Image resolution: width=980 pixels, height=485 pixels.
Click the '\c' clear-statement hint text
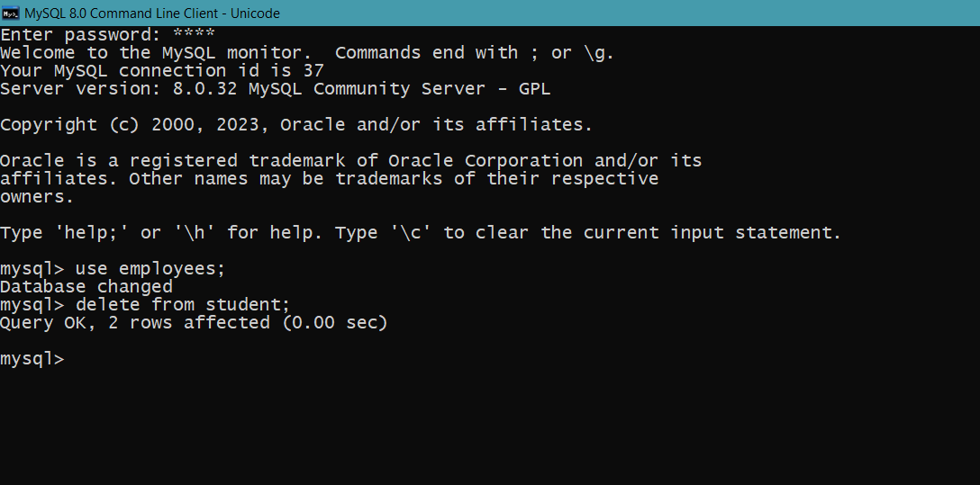point(411,233)
